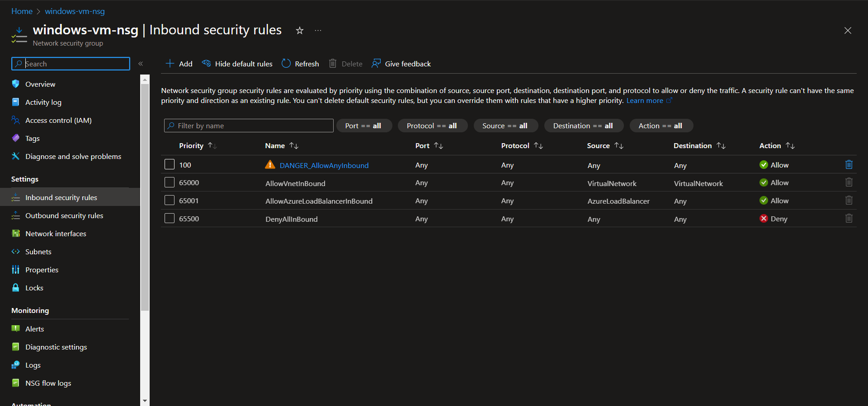
Task: Click the Subnets icon in sidebar
Action: (16, 252)
